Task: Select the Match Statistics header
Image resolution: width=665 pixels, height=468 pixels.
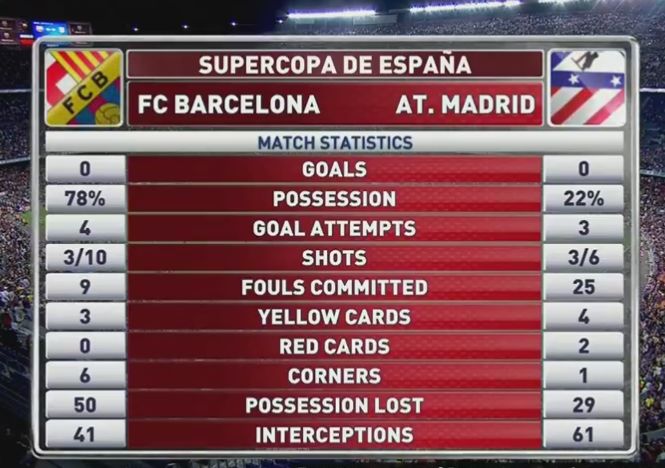Action: (334, 143)
